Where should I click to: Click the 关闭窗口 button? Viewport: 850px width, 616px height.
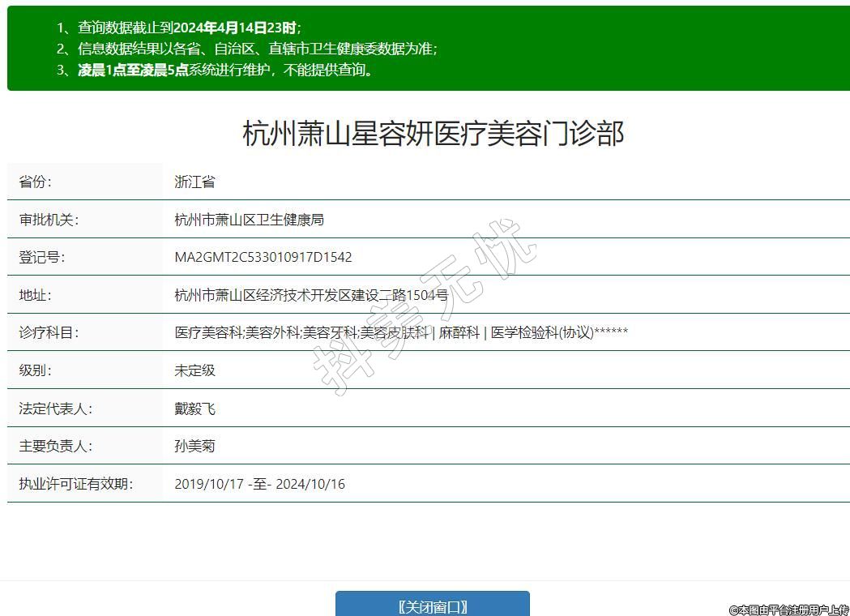[433, 605]
